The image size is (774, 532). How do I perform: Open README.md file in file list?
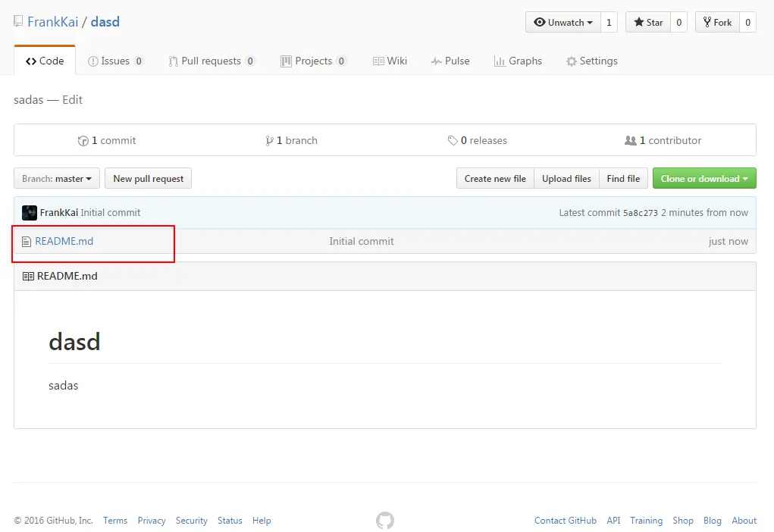pos(64,241)
